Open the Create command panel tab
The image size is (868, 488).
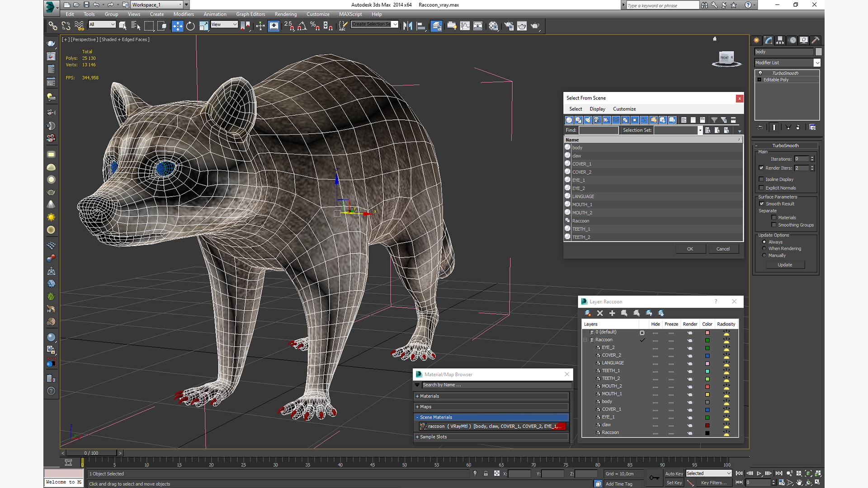(756, 40)
